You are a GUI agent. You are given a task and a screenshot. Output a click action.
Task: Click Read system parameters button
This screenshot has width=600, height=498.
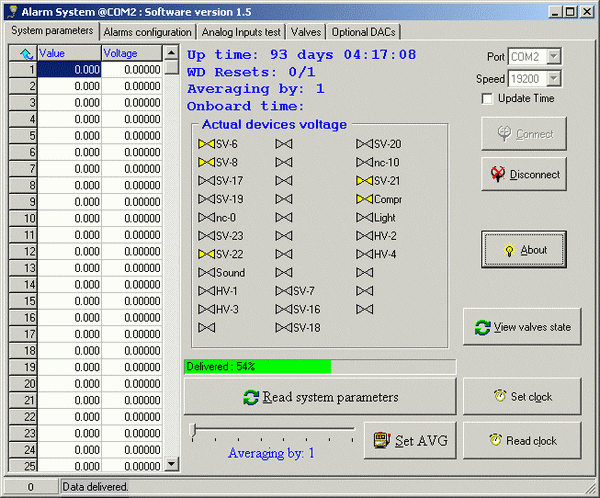(320, 397)
